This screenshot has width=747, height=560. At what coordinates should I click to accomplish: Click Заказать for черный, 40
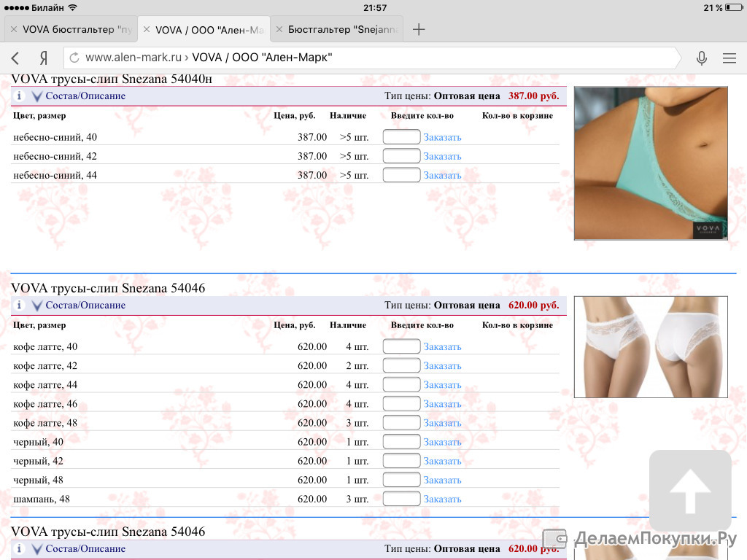(443, 442)
